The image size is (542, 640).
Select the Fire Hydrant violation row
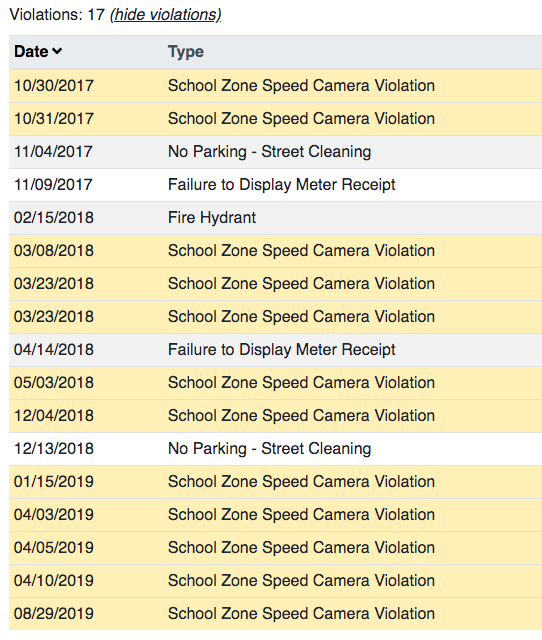pos(275,218)
